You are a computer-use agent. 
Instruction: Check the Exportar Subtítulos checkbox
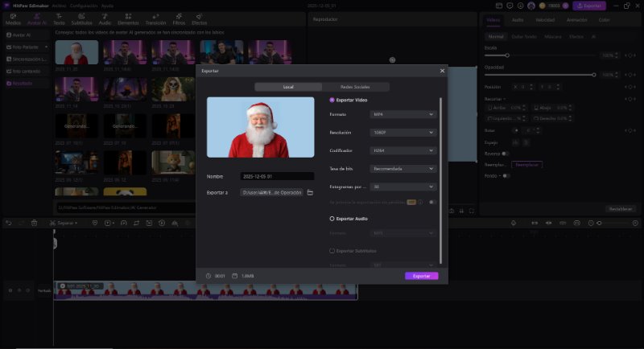click(x=332, y=251)
